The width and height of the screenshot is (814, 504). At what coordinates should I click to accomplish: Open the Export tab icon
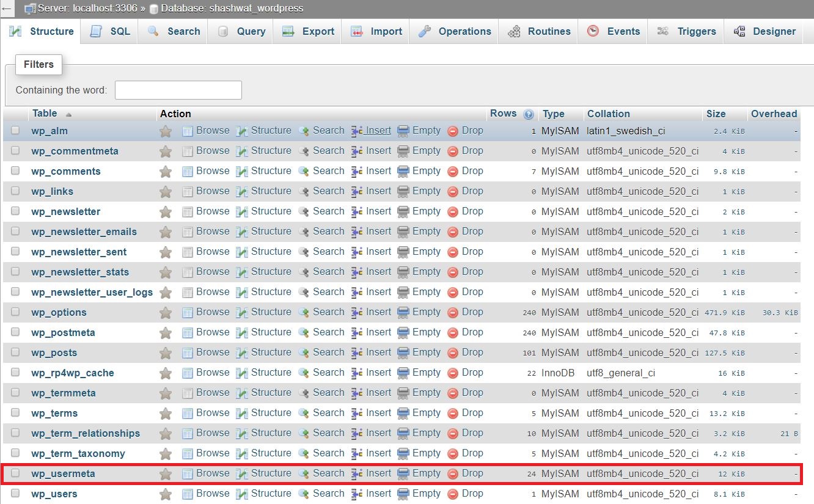(x=287, y=31)
